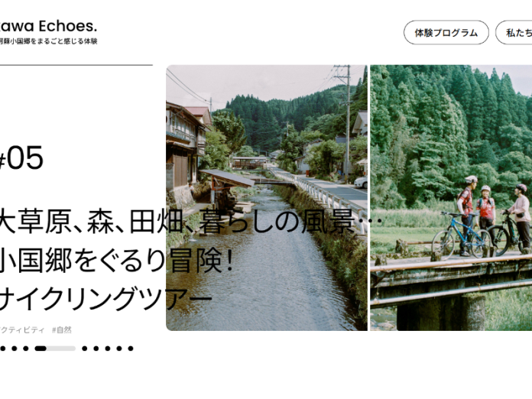Jump to third dot left of progress bar
The image size is (532, 399).
[3, 349]
